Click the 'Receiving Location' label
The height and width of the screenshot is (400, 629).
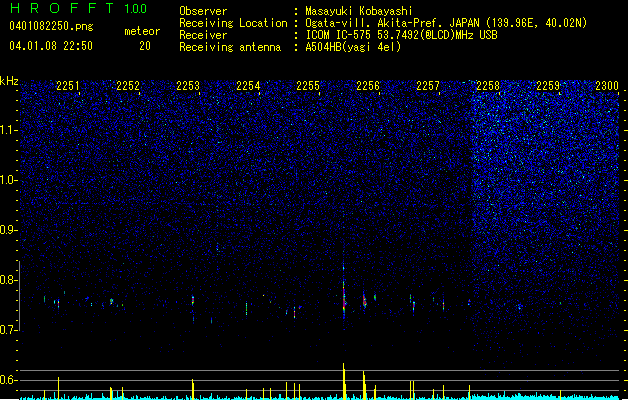pos(233,23)
